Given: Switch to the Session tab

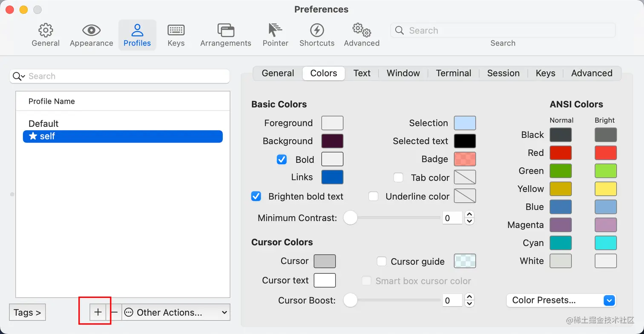Looking at the screenshot, I should coord(503,73).
